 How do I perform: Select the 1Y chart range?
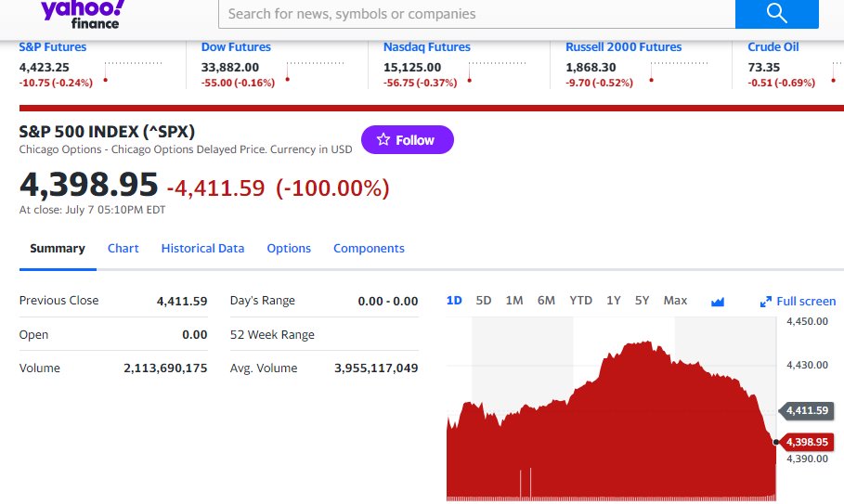(614, 301)
